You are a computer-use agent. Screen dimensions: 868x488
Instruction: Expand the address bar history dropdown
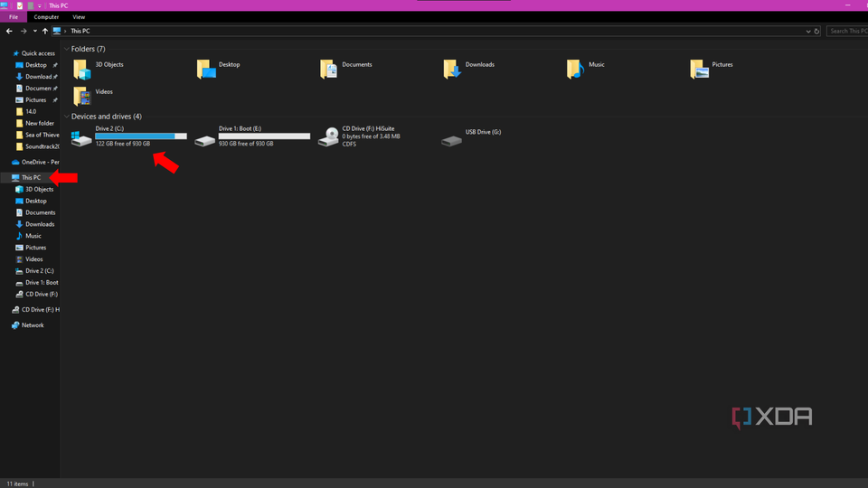pos(808,32)
